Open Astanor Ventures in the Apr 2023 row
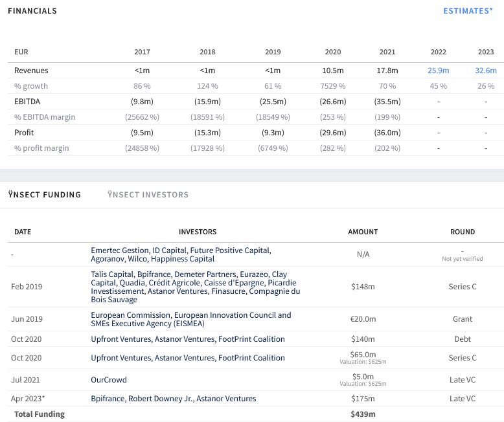The image size is (504, 422). point(226,399)
